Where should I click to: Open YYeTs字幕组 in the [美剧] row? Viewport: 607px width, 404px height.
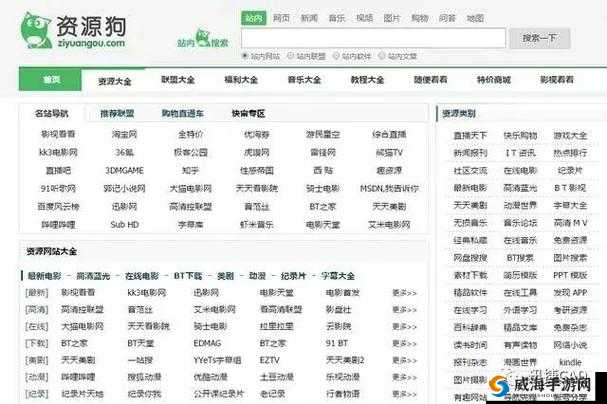tap(217, 360)
